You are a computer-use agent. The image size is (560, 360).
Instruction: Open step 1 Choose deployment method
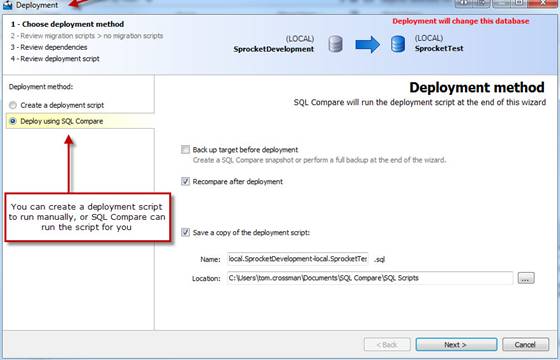pyautogui.click(x=67, y=24)
